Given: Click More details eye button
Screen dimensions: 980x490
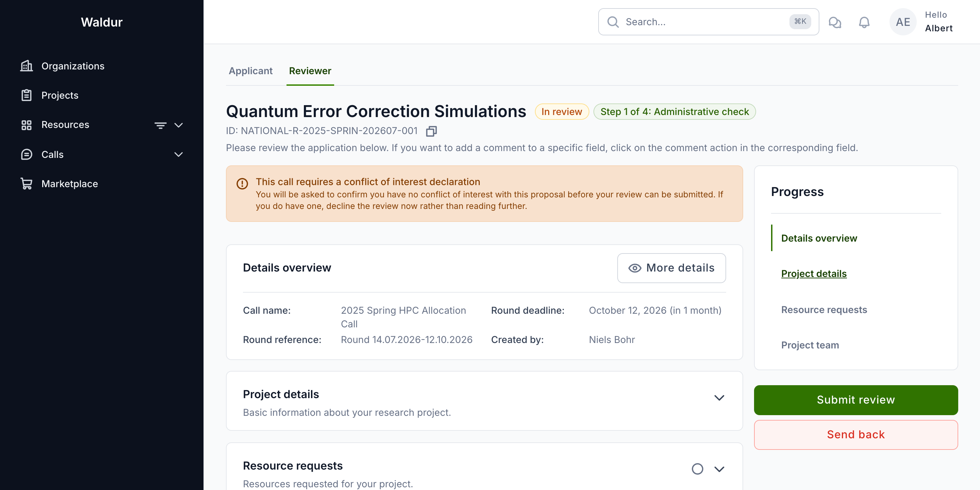Looking at the screenshot, I should coord(671,268).
